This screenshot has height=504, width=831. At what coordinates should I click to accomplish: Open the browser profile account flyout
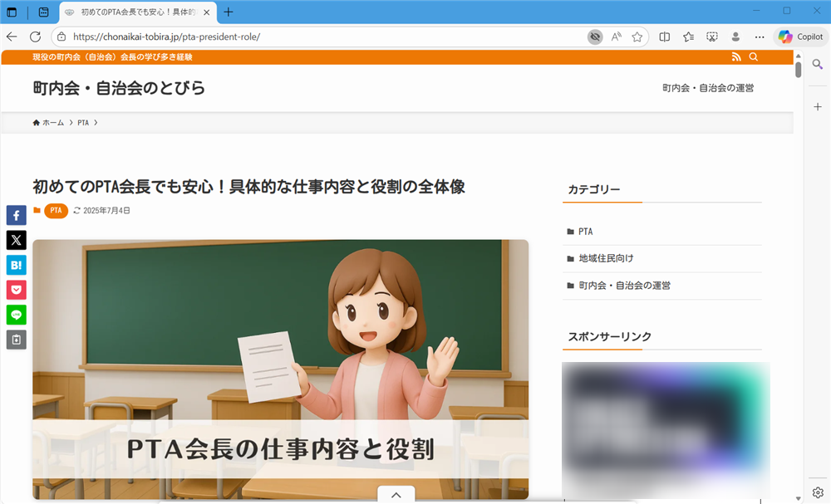point(735,37)
